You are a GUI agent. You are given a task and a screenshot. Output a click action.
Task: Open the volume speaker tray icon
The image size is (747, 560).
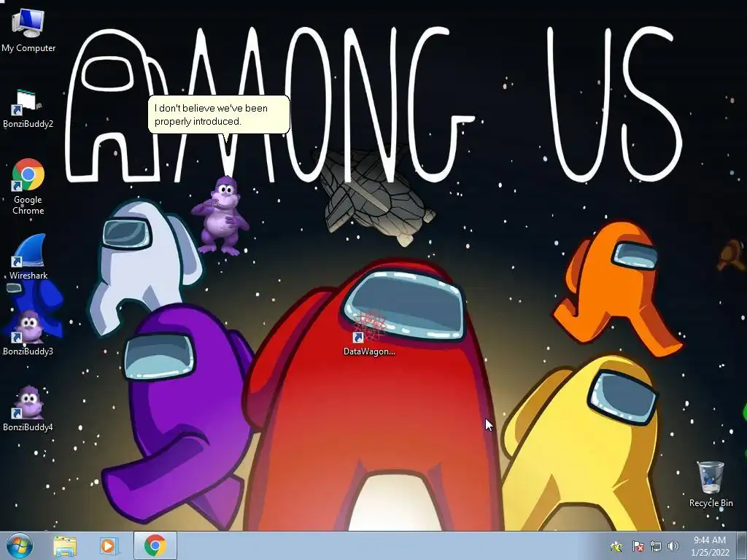[673, 546]
